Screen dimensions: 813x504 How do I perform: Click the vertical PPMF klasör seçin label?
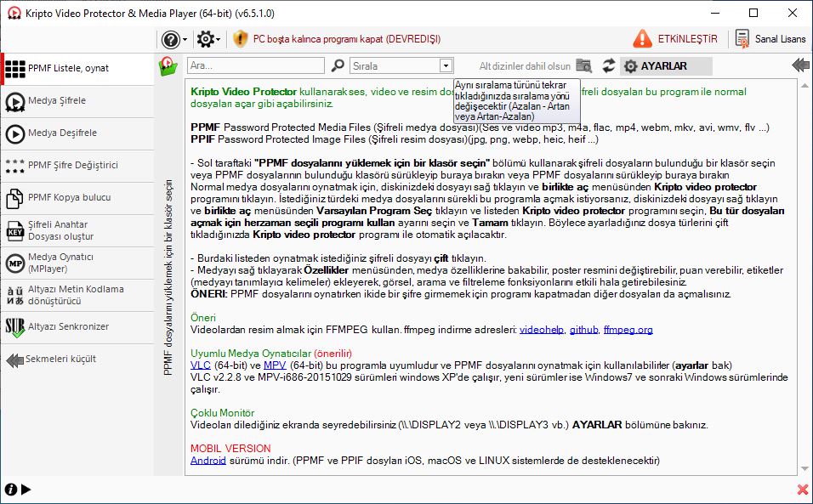point(168,278)
